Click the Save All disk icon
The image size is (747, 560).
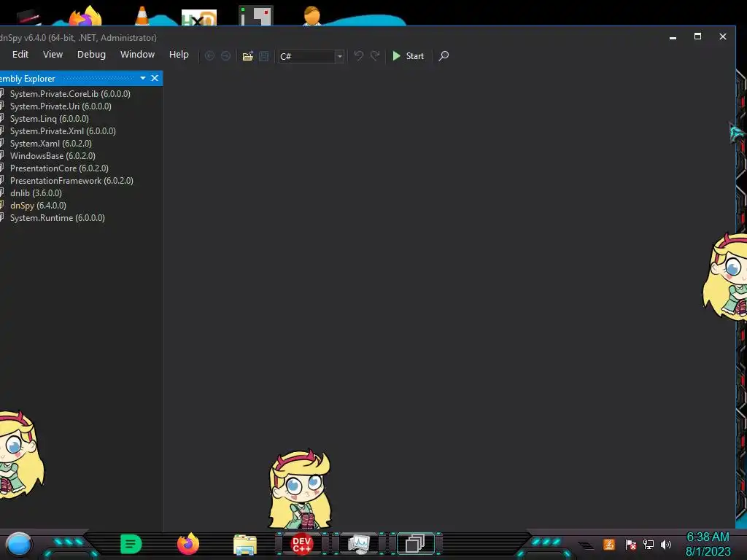coord(264,56)
